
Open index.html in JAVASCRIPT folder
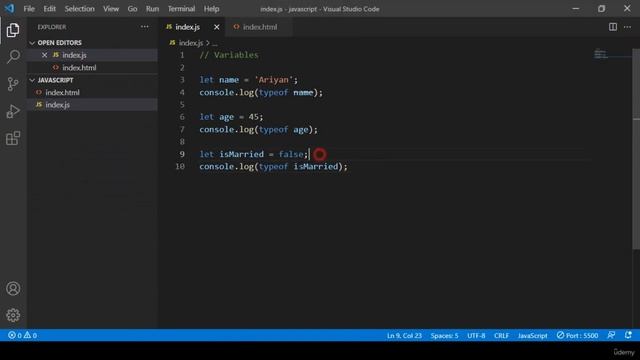pos(92,93)
